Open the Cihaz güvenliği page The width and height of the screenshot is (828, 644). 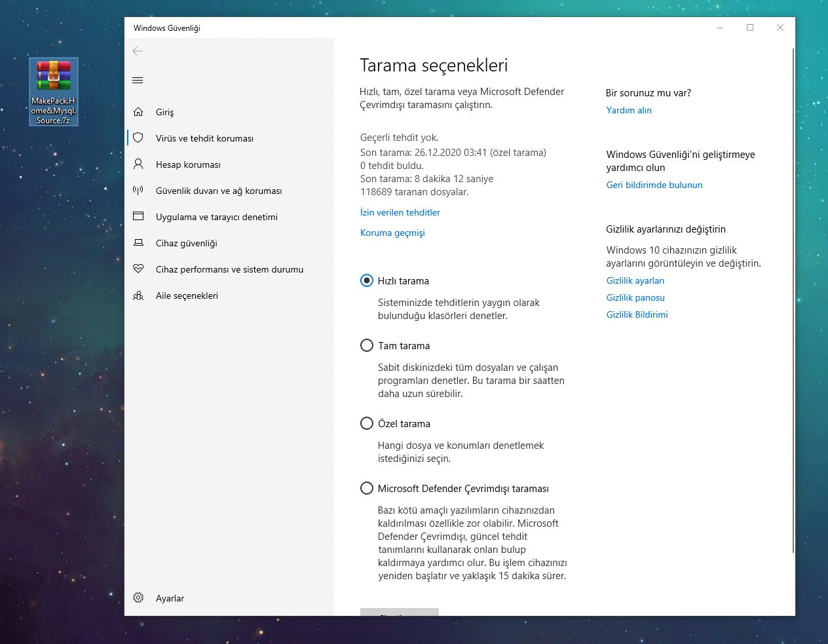[229, 243]
